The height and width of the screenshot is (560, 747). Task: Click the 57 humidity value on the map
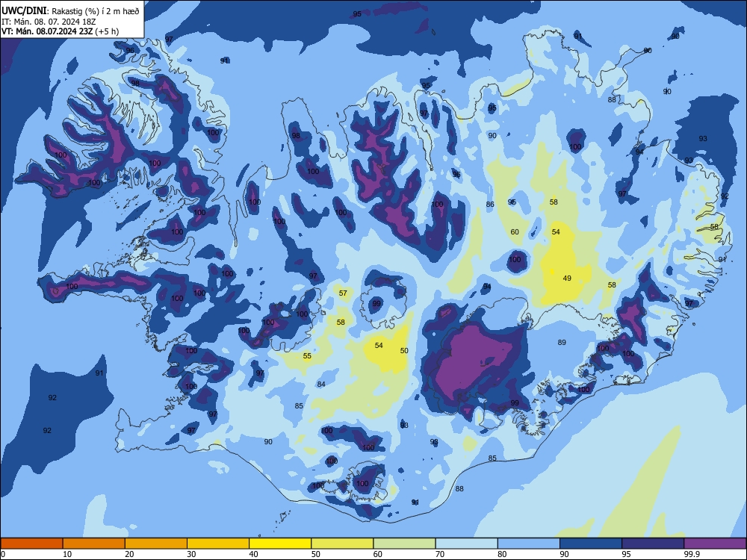tap(343, 293)
